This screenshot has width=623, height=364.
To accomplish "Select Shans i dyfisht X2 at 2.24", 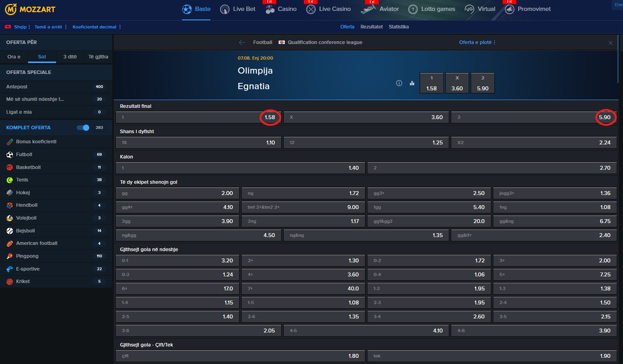I will click(534, 142).
